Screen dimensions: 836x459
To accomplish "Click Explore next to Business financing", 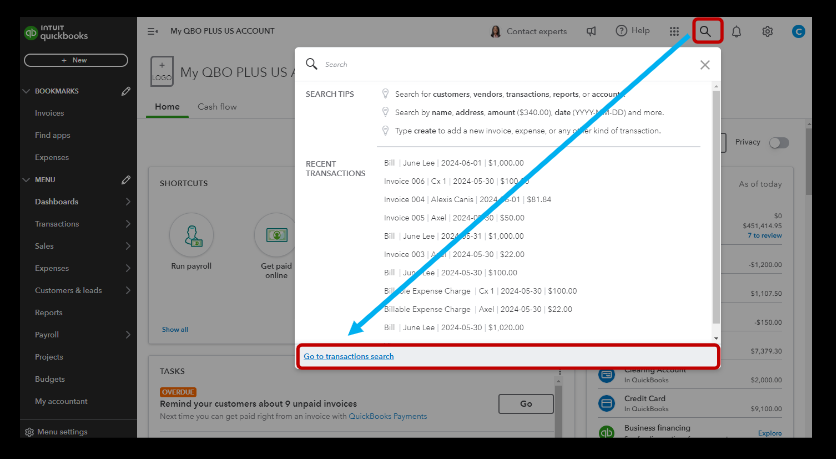I will click(x=770, y=433).
